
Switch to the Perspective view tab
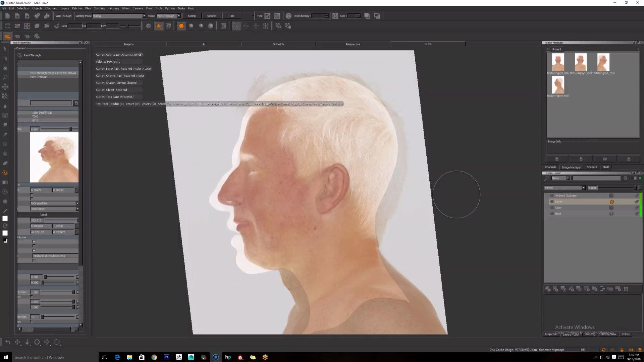click(x=353, y=44)
